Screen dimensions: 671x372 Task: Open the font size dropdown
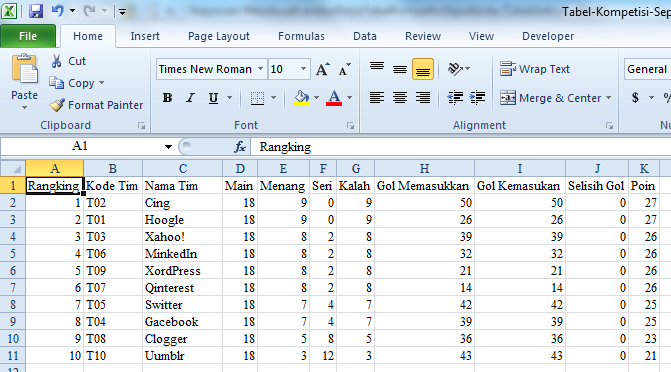303,69
